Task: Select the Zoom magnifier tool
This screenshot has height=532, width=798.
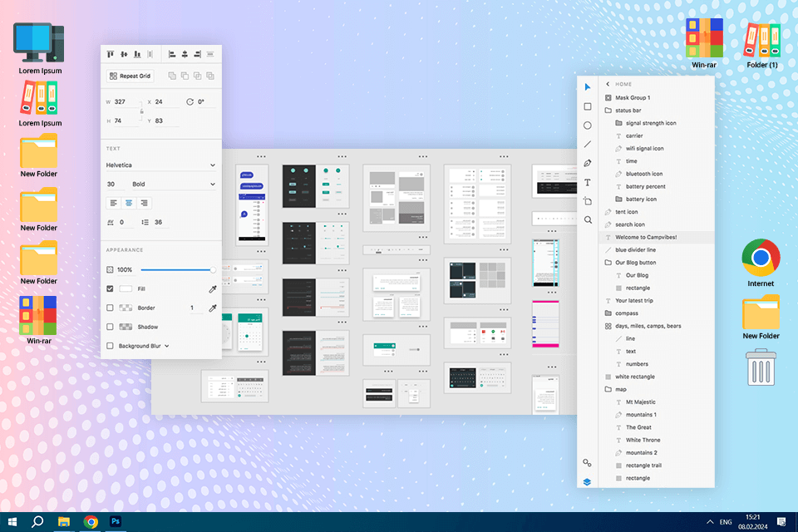Action: click(588, 220)
